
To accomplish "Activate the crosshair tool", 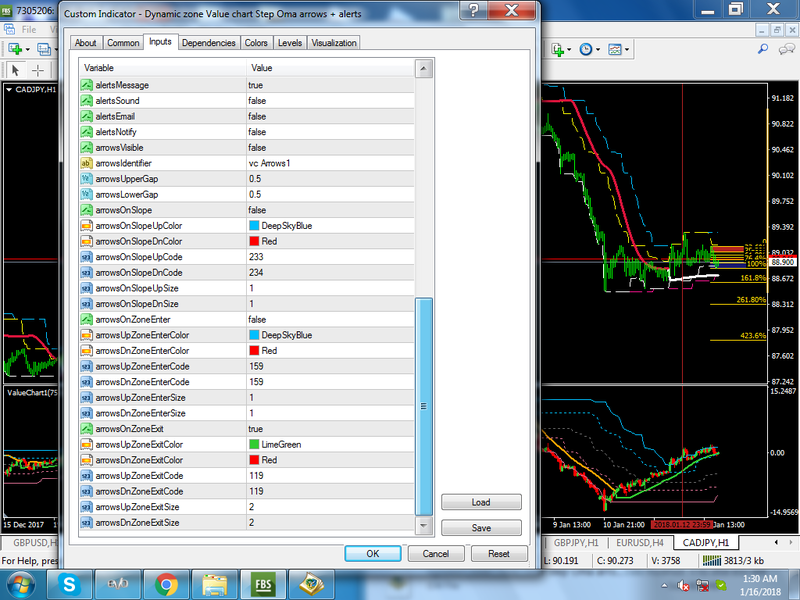I will pos(38,70).
